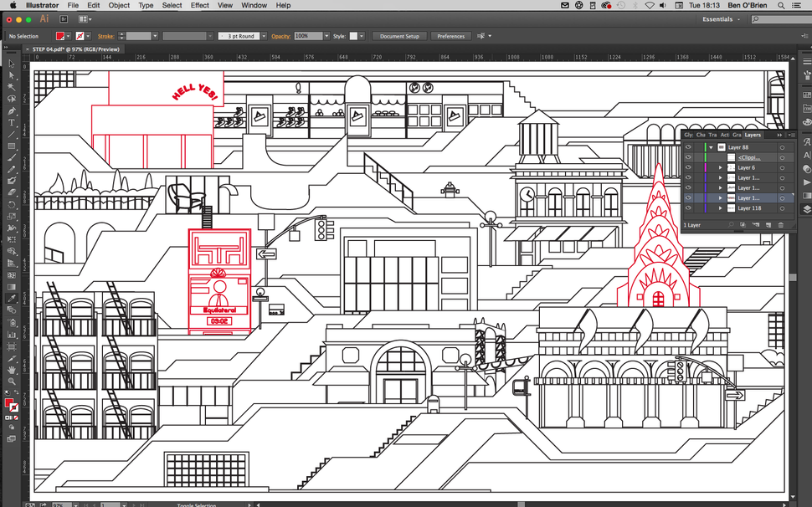Hide the clipping path sublayer
Image resolution: width=812 pixels, height=507 pixels.
[x=688, y=156]
